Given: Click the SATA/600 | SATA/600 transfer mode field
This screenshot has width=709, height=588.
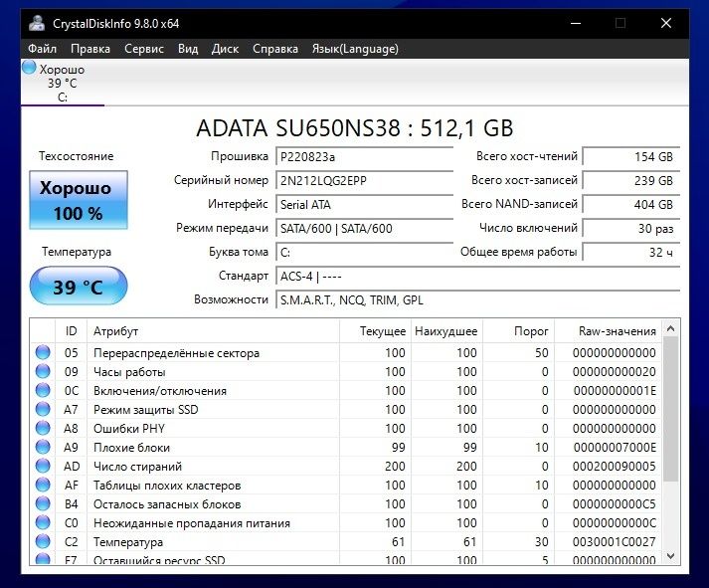Looking at the screenshot, I should [365, 229].
